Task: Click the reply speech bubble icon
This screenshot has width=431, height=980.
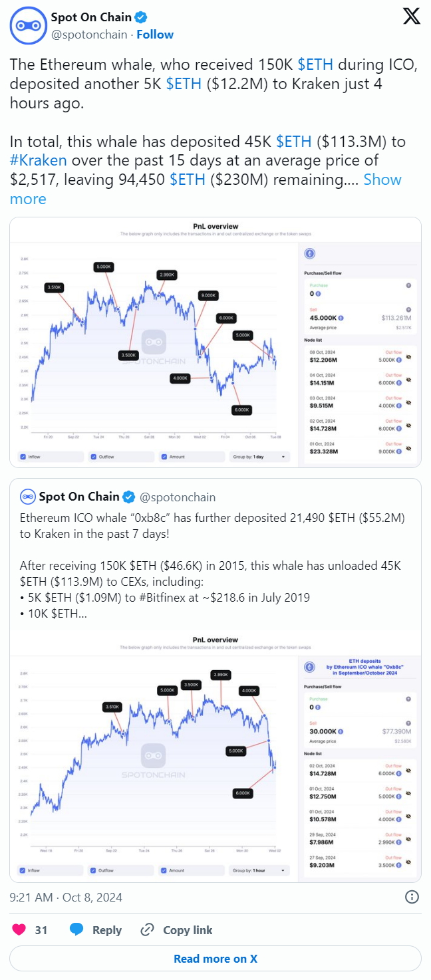Action: (76, 929)
